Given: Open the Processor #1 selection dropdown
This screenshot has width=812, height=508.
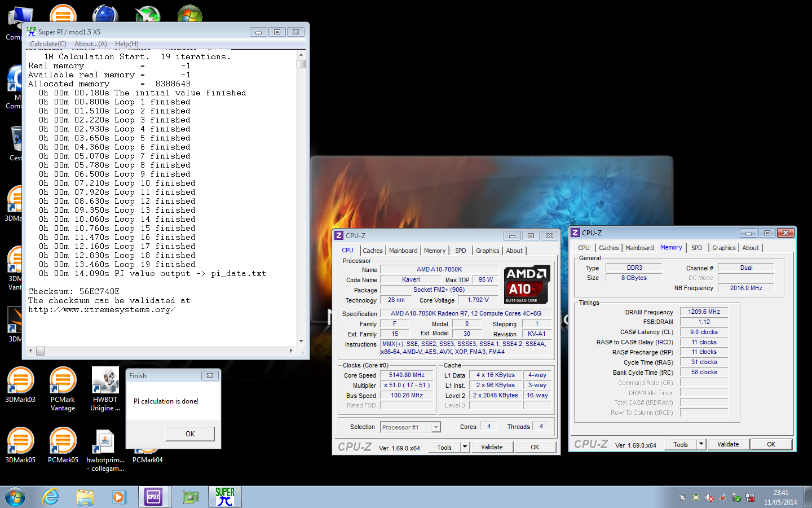Looking at the screenshot, I should [x=410, y=427].
